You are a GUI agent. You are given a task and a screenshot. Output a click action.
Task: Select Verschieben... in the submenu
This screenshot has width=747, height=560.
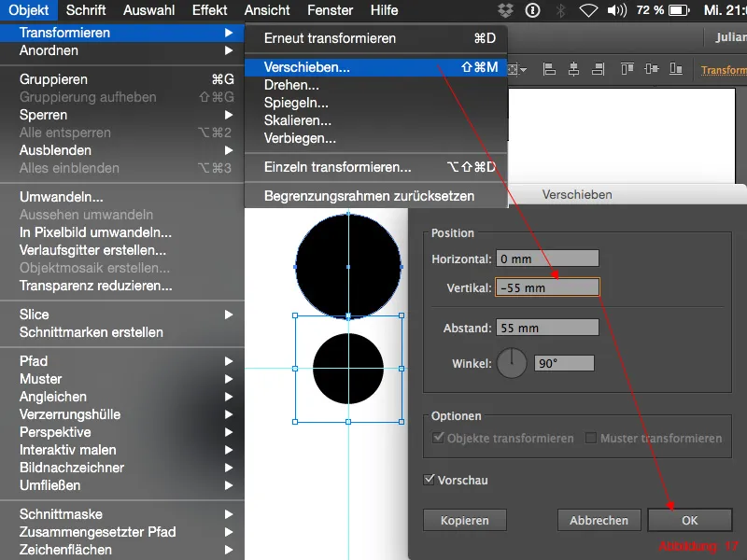point(376,67)
